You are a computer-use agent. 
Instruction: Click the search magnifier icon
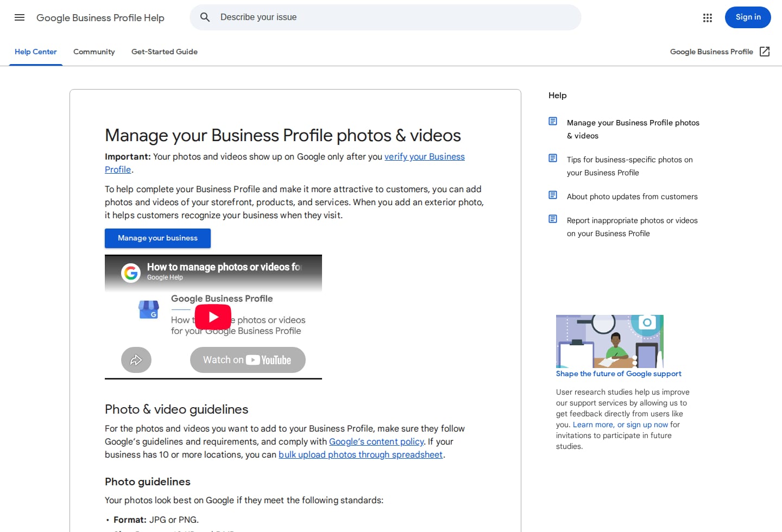[205, 17]
